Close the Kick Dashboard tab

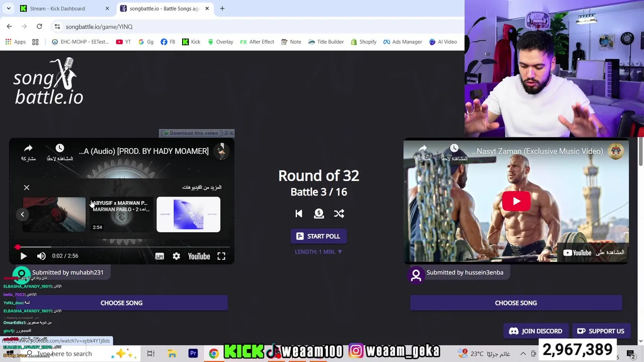[x=107, y=9]
